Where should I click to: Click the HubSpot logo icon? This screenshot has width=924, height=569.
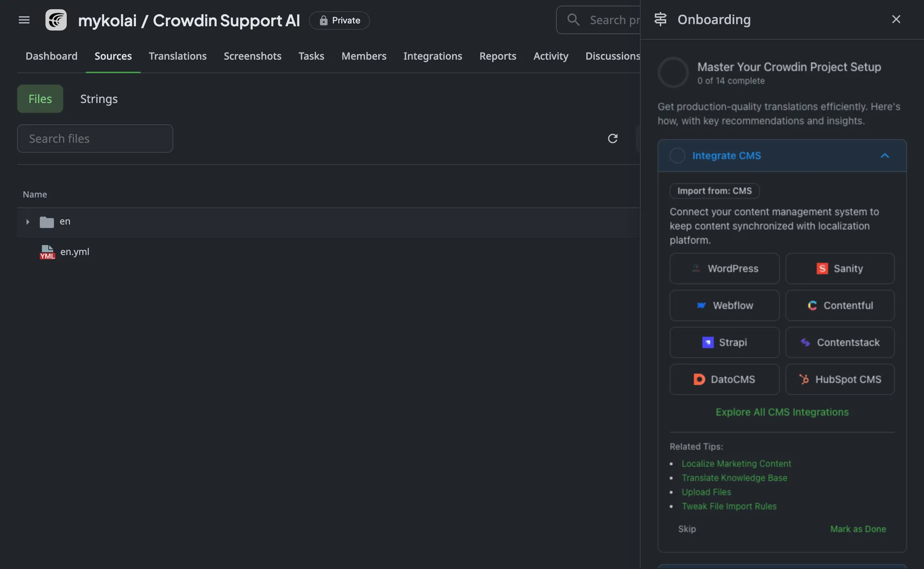point(804,379)
